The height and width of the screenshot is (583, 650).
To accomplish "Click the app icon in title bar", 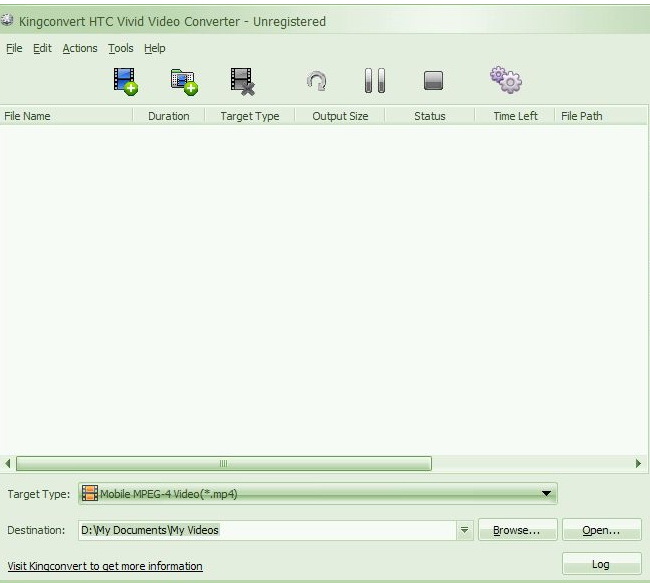I will [x=7, y=20].
